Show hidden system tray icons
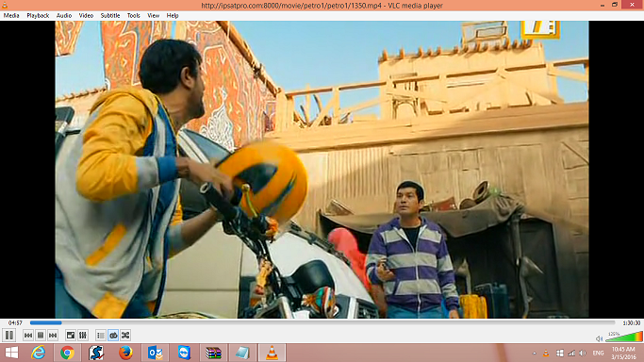The width and height of the screenshot is (644, 362). click(534, 353)
